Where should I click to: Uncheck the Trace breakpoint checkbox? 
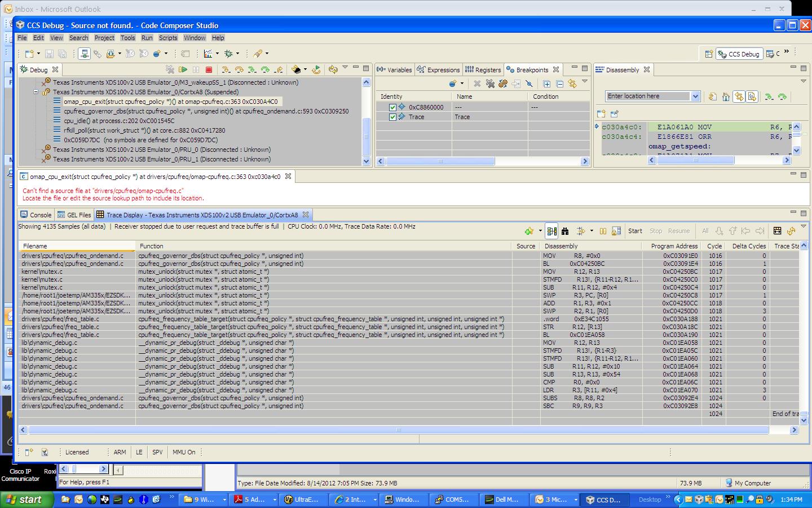(392, 117)
